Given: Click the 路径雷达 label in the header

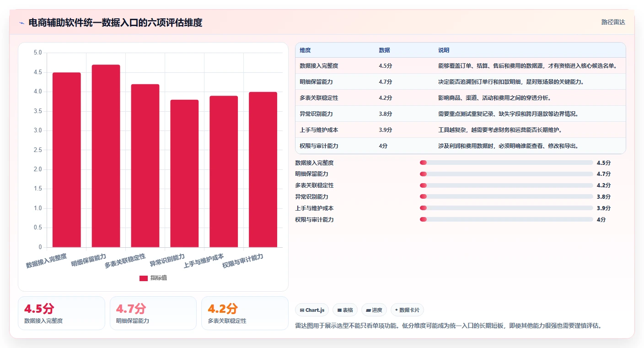Looking at the screenshot, I should pyautogui.click(x=613, y=22).
